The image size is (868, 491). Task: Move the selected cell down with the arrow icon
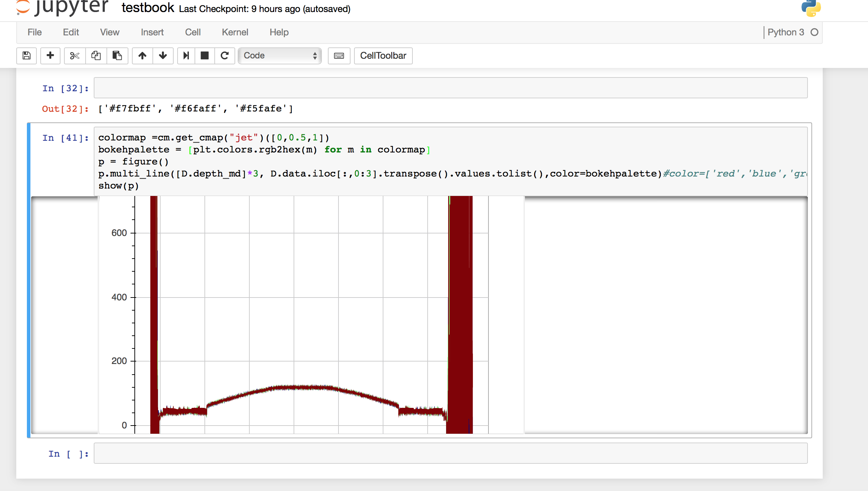[x=163, y=56]
